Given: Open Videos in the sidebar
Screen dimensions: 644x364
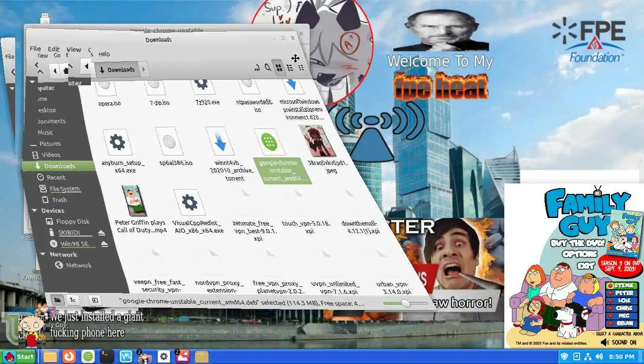Looking at the screenshot, I should pyautogui.click(x=46, y=155).
